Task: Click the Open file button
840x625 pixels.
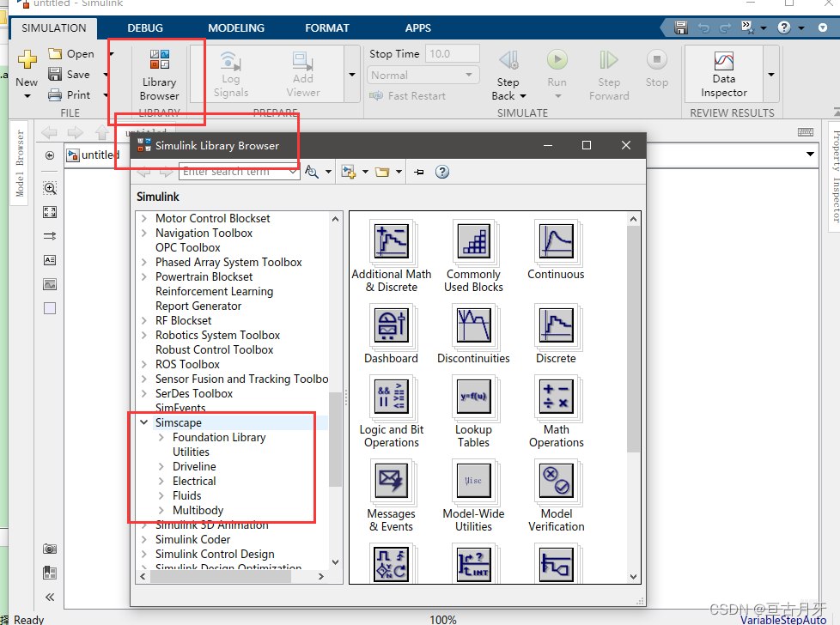Action: pos(71,53)
